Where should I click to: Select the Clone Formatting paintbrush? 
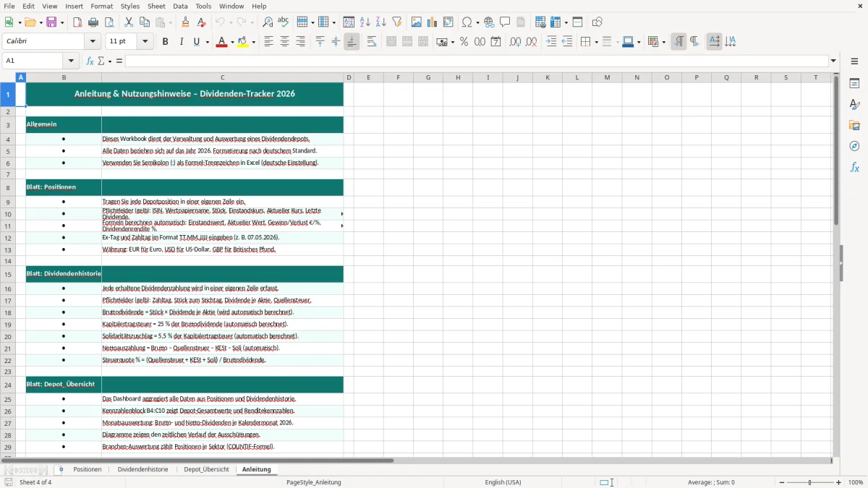186,22
